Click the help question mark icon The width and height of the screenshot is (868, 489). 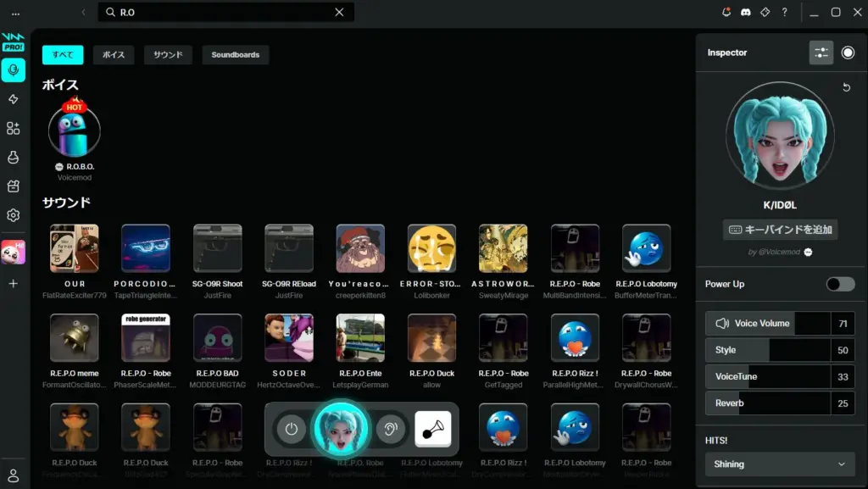tap(784, 12)
